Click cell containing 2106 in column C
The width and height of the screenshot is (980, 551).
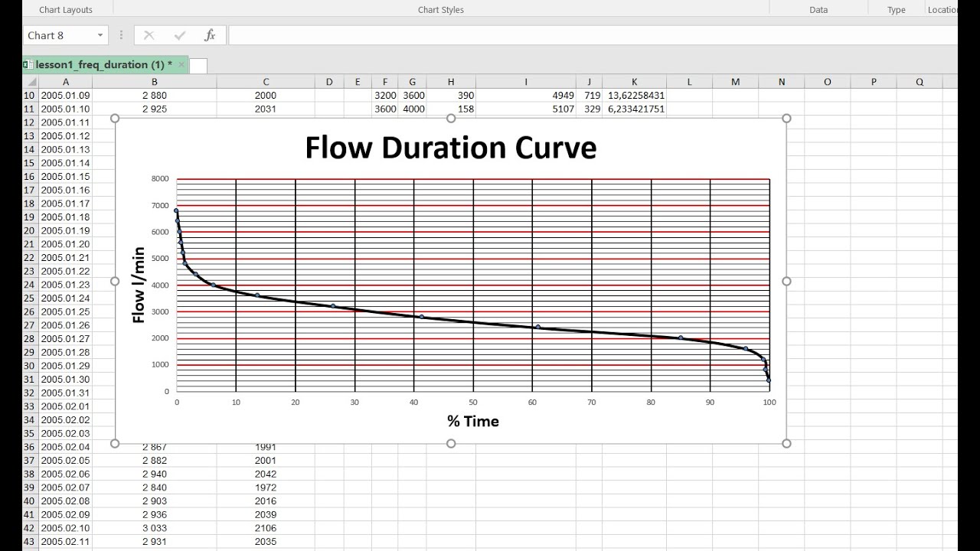pyautogui.click(x=266, y=528)
